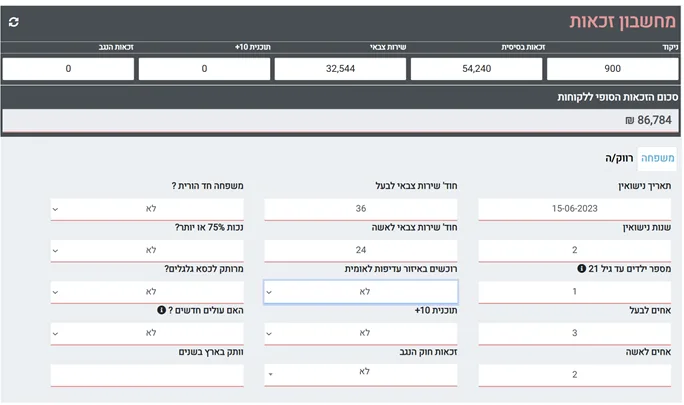
Task: Open רוכשים באיזור עדיפות לאומית dropdown
Action: pos(361,292)
